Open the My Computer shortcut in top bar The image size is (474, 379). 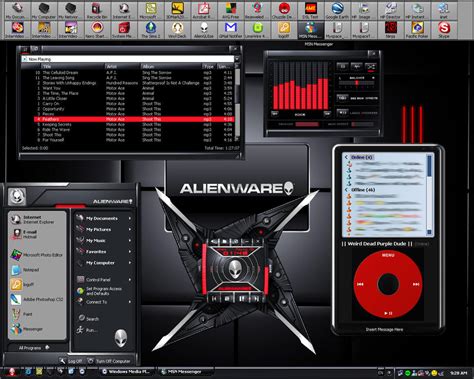click(x=44, y=11)
